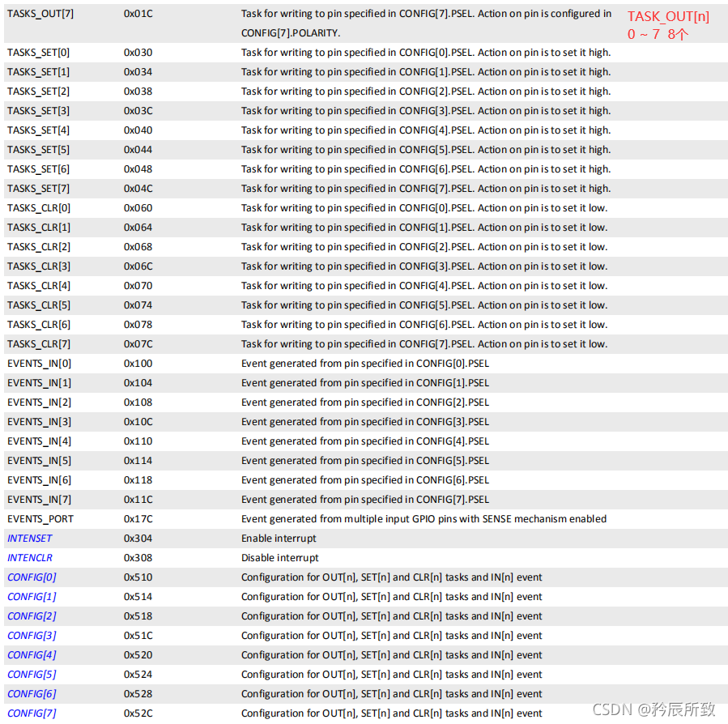Open the INTENSET register link
The width and height of the screenshot is (728, 724).
tap(30, 539)
